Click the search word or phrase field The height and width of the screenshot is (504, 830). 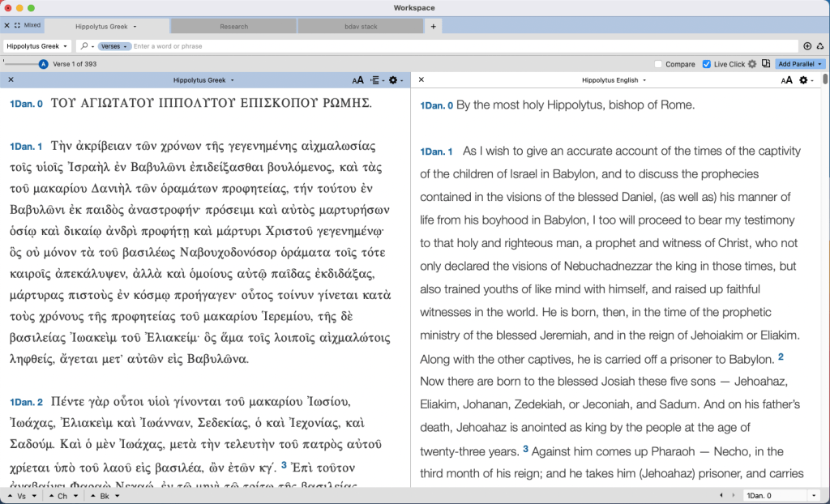[462, 46]
